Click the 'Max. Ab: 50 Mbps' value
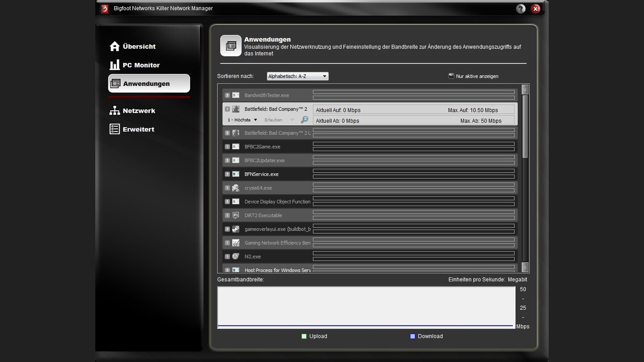This screenshot has width=644, height=362. click(481, 121)
